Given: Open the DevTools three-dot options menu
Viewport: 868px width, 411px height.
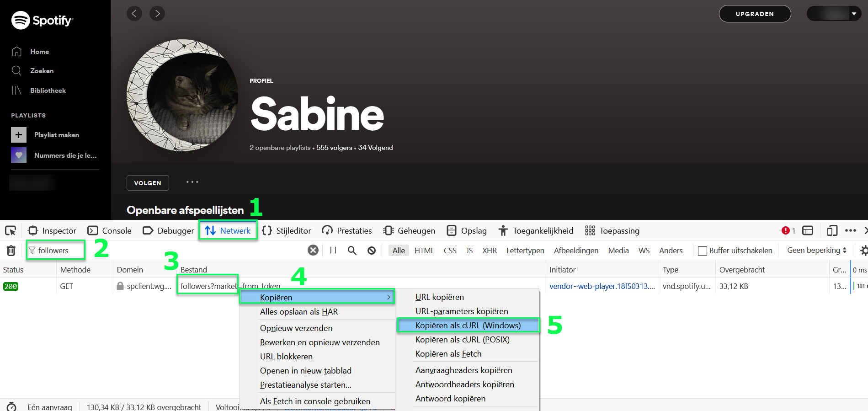Looking at the screenshot, I should tap(851, 230).
